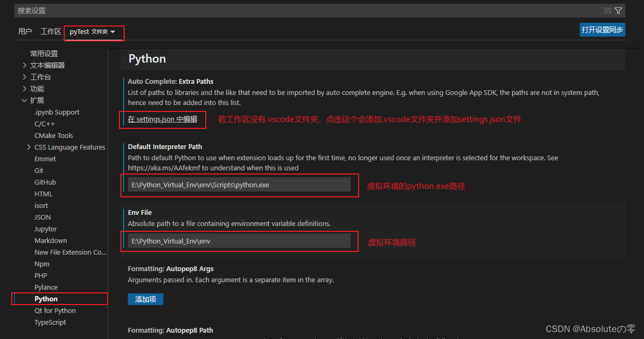The image size is (644, 339).
Task: Click the 在 settings.json 中编辑 link
Action: [162, 119]
